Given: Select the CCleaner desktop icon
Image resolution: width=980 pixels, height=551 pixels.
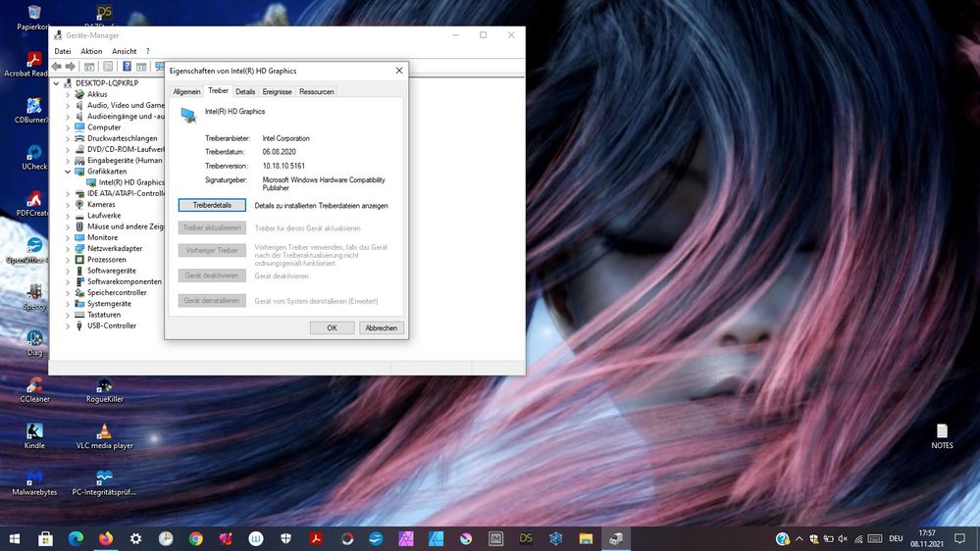Looking at the screenshot, I should coord(34,389).
